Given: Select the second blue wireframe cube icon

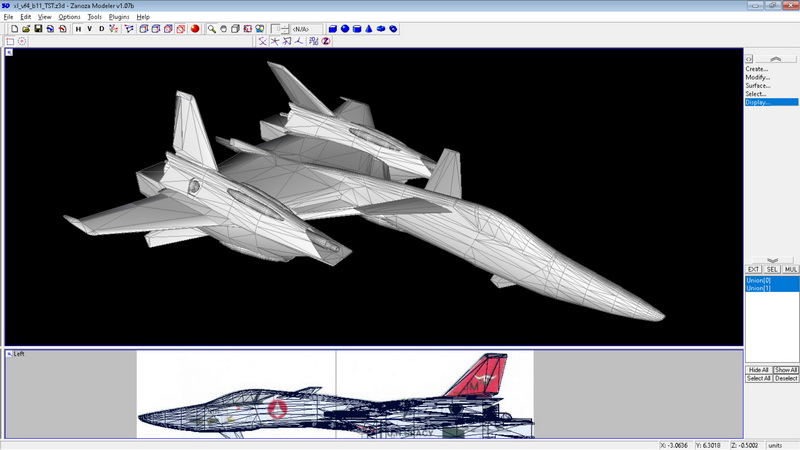Looking at the screenshot, I should [156, 29].
